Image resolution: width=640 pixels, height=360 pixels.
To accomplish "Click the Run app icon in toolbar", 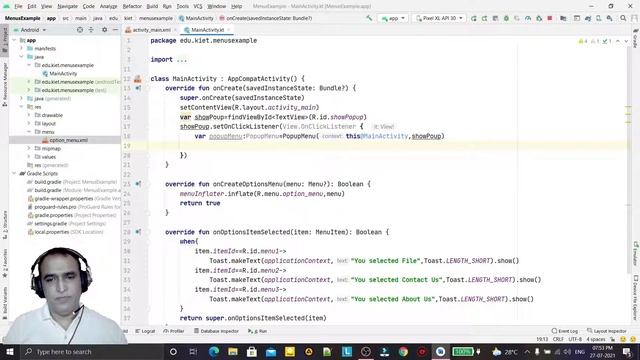I will (x=474, y=18).
